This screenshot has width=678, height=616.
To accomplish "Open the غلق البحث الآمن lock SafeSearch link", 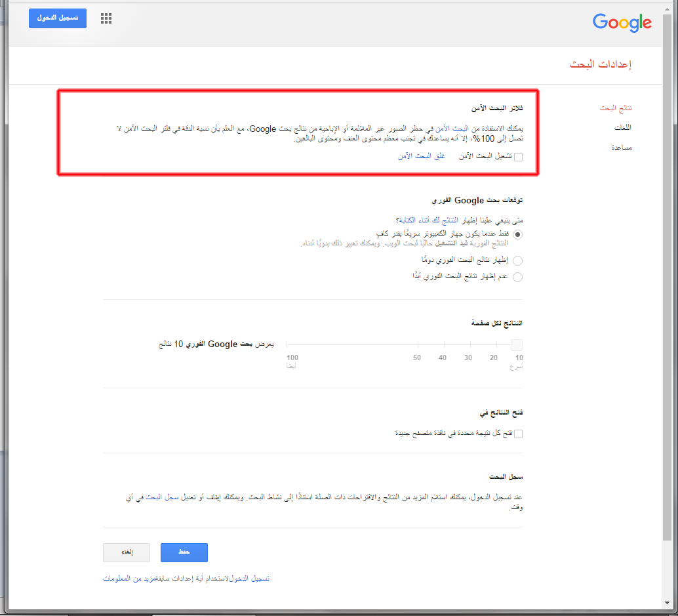I will tap(422, 156).
